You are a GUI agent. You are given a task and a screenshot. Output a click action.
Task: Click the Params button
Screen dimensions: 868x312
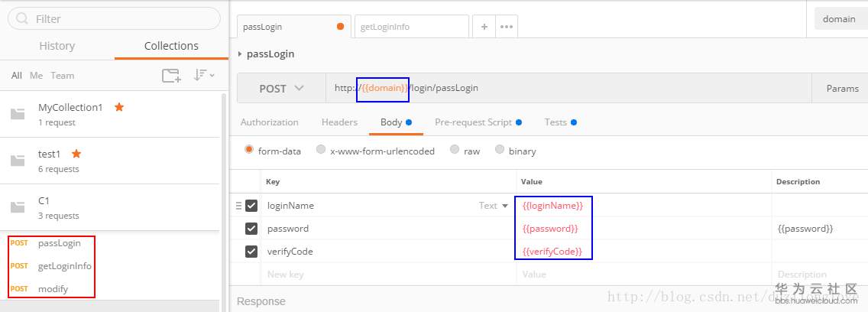pos(842,88)
